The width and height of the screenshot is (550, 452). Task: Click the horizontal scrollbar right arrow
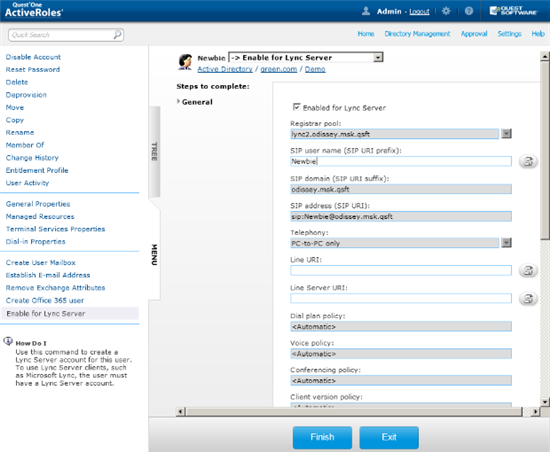(535, 411)
